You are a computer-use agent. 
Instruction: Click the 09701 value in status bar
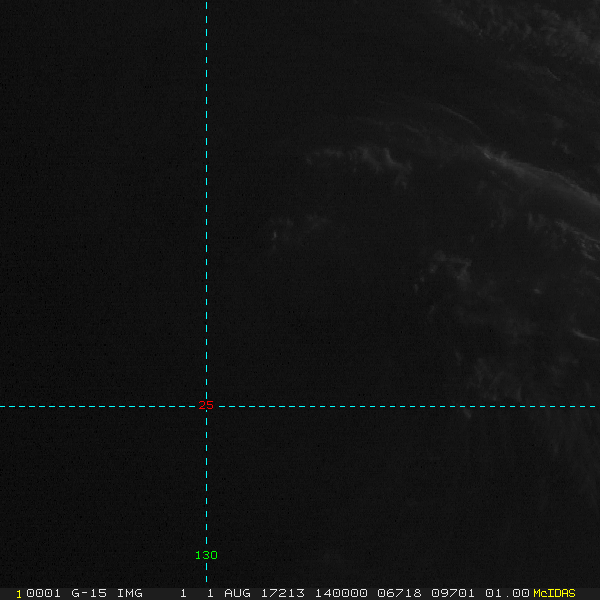453,593
